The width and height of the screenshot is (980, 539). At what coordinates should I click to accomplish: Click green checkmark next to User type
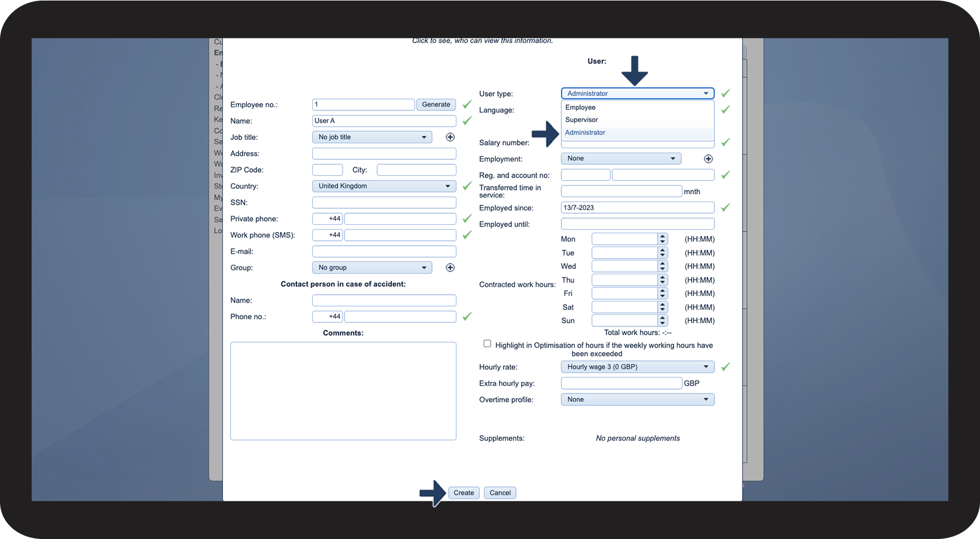click(725, 93)
